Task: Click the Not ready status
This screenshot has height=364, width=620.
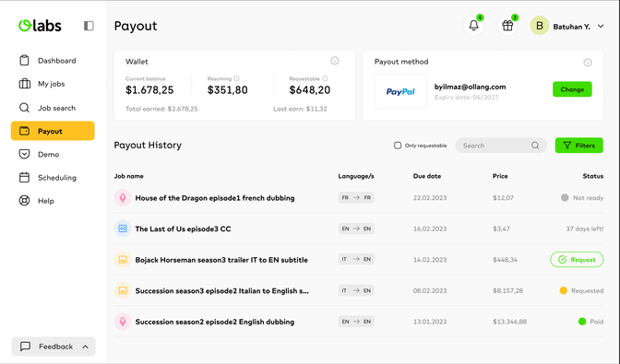Action: point(582,198)
